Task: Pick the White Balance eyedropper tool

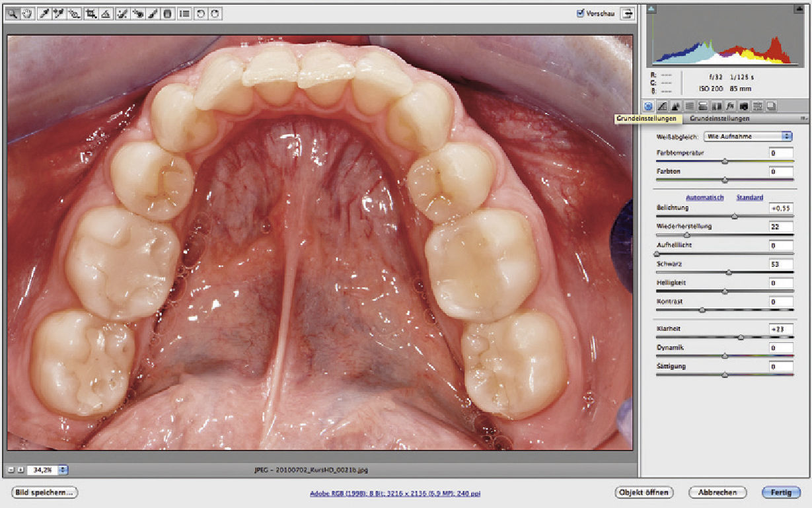Action: tap(44, 13)
